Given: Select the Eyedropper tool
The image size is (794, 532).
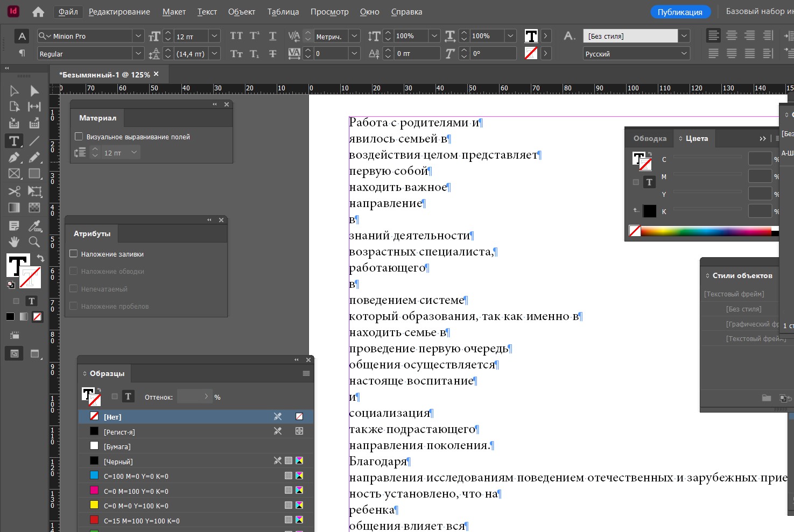Looking at the screenshot, I should click(x=34, y=225).
